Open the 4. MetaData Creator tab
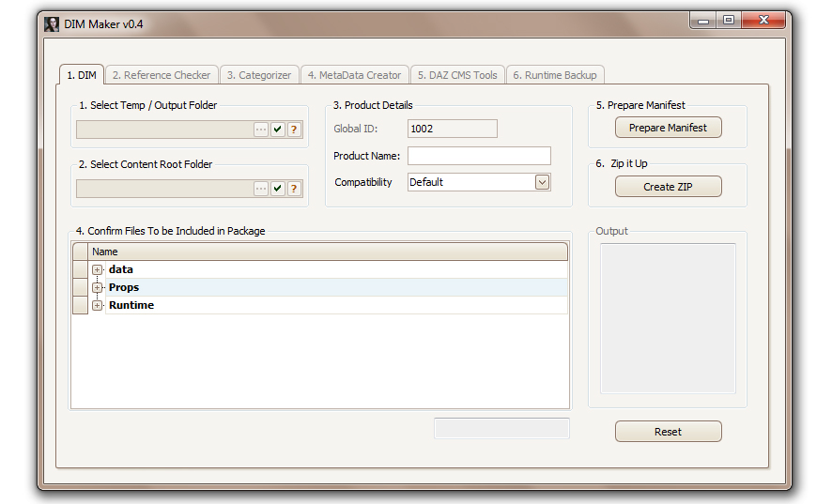Image resolution: width=832 pixels, height=504 pixels. pyautogui.click(x=354, y=75)
